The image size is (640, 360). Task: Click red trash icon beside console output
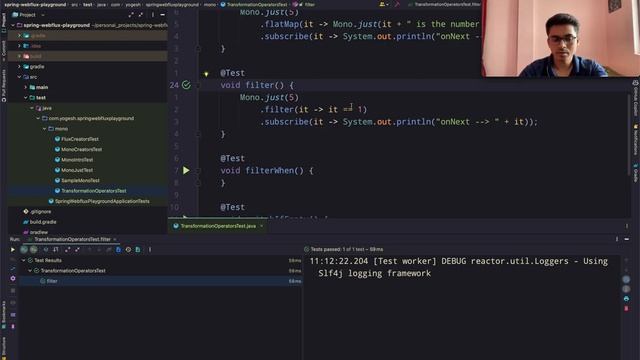[626, 309]
